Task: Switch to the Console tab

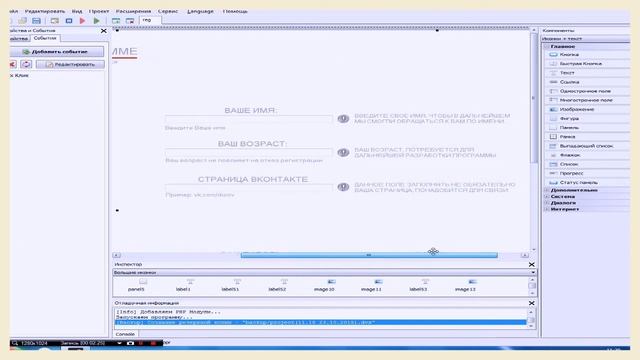Action: point(125,334)
